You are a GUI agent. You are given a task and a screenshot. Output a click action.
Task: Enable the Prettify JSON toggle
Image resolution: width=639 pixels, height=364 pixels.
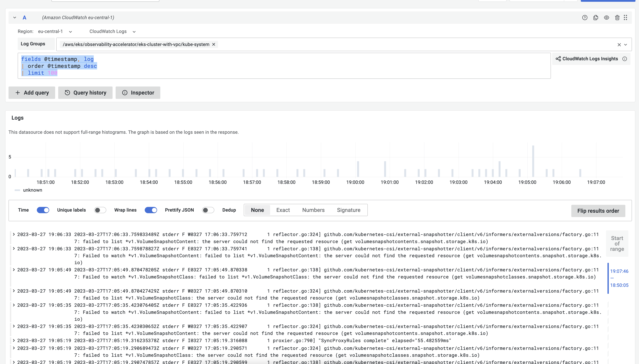(x=208, y=210)
